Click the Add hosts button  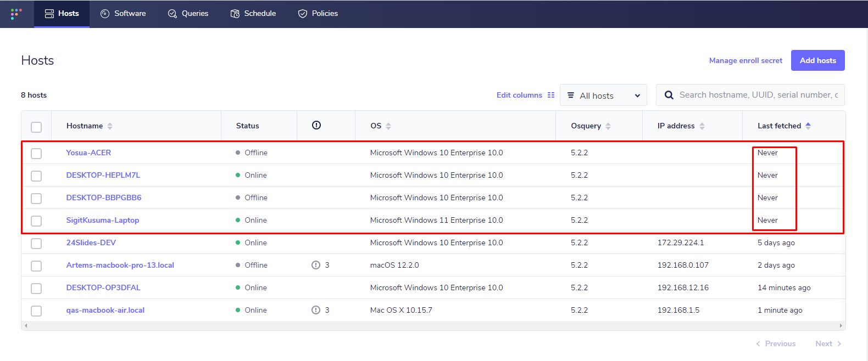tap(817, 60)
